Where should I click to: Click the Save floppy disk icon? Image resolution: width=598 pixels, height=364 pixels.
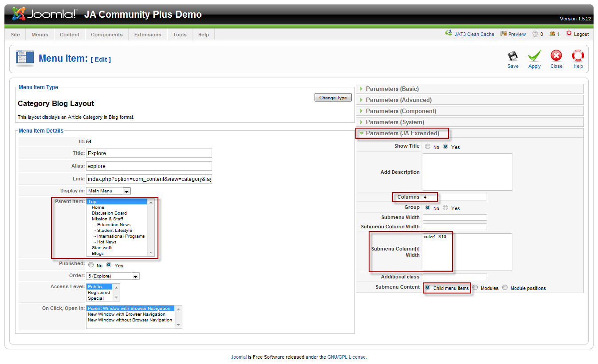pyautogui.click(x=513, y=56)
